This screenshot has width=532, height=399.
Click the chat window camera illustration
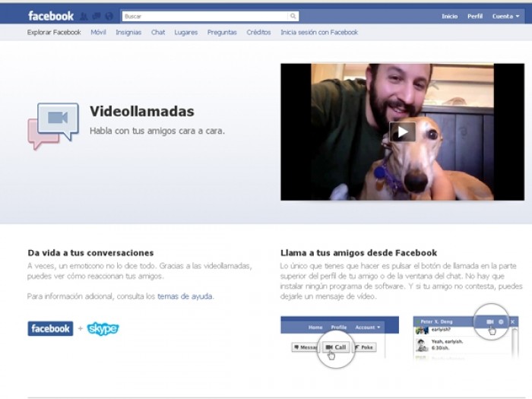tap(490, 321)
